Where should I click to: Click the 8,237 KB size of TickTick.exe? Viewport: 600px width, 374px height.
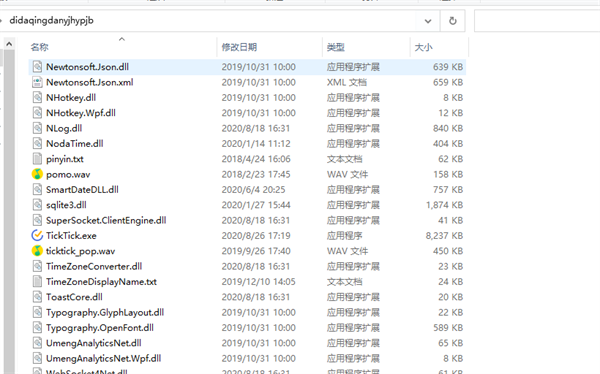click(x=444, y=235)
